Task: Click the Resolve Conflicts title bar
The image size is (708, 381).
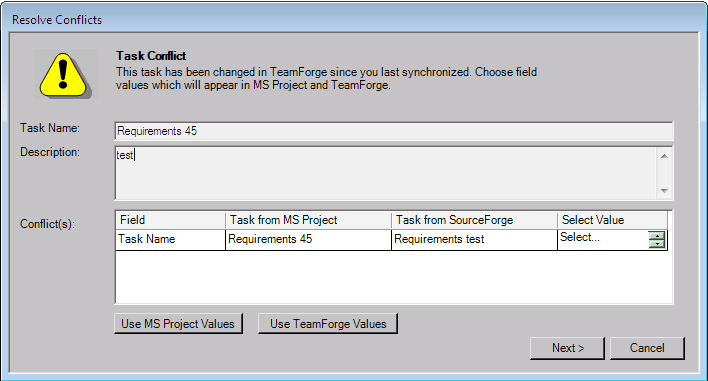Action: (x=354, y=19)
